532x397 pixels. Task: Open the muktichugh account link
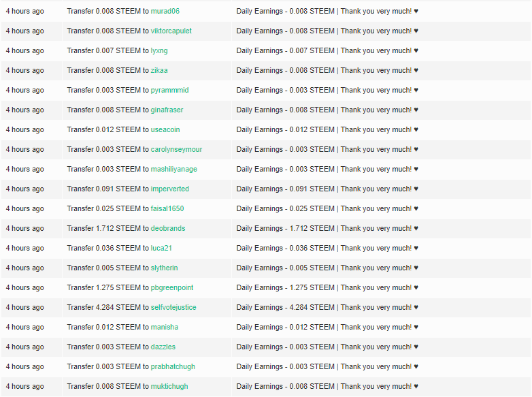169,385
